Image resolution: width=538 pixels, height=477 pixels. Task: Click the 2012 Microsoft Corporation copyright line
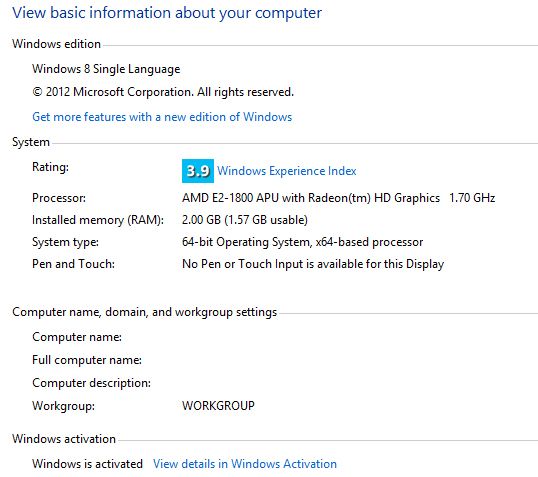(x=163, y=92)
